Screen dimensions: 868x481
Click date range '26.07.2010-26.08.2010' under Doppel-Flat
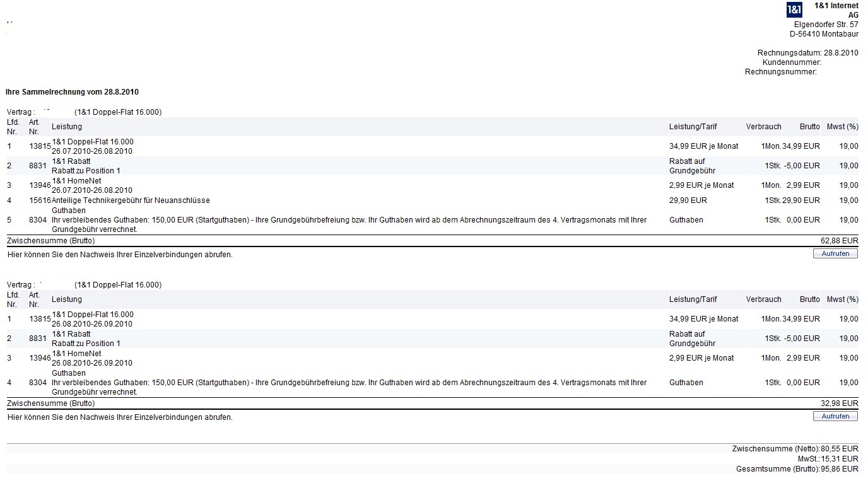click(x=92, y=151)
